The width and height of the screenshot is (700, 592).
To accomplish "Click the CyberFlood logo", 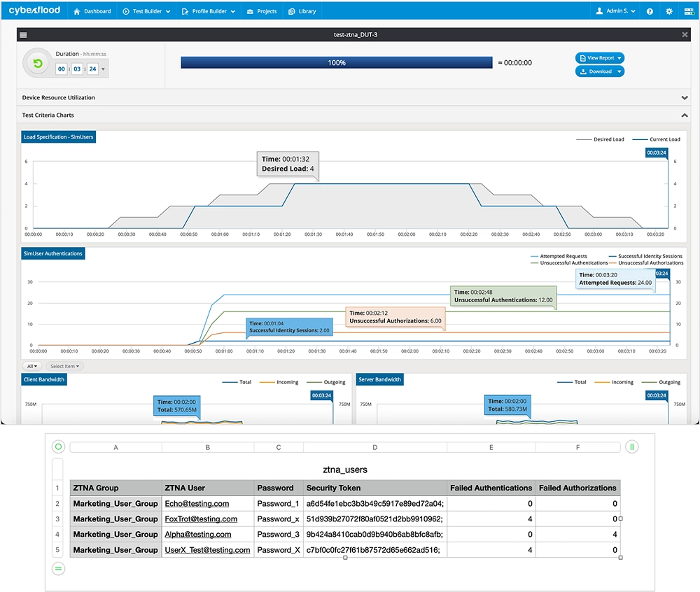I will pos(34,10).
